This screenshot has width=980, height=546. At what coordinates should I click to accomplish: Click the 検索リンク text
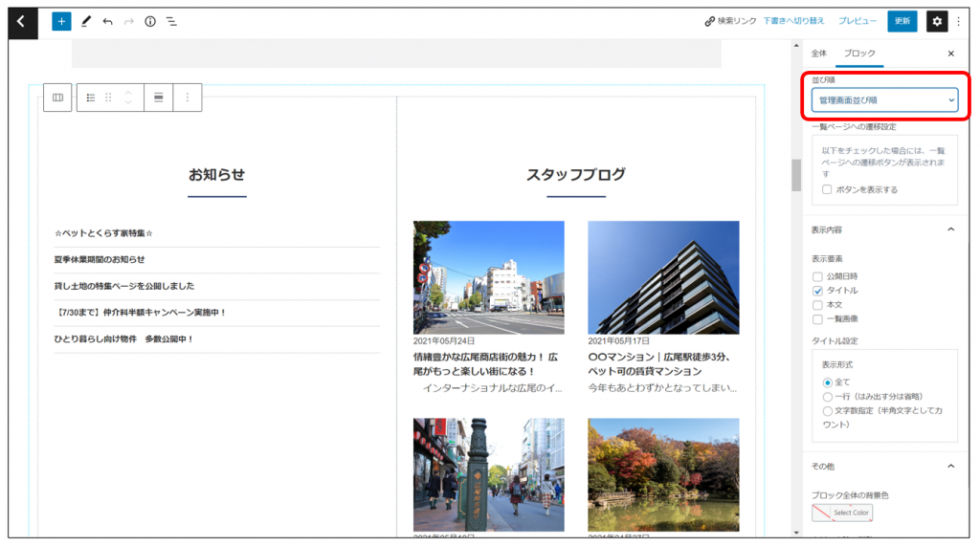tap(737, 21)
